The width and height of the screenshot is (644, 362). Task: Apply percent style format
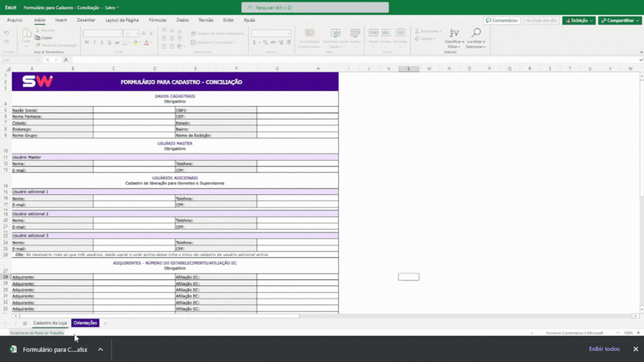click(x=265, y=43)
